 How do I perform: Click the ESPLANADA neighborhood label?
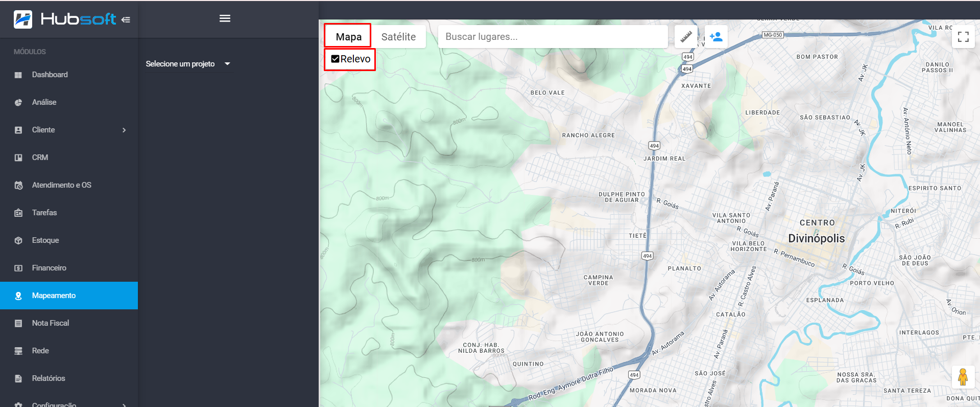(x=825, y=300)
